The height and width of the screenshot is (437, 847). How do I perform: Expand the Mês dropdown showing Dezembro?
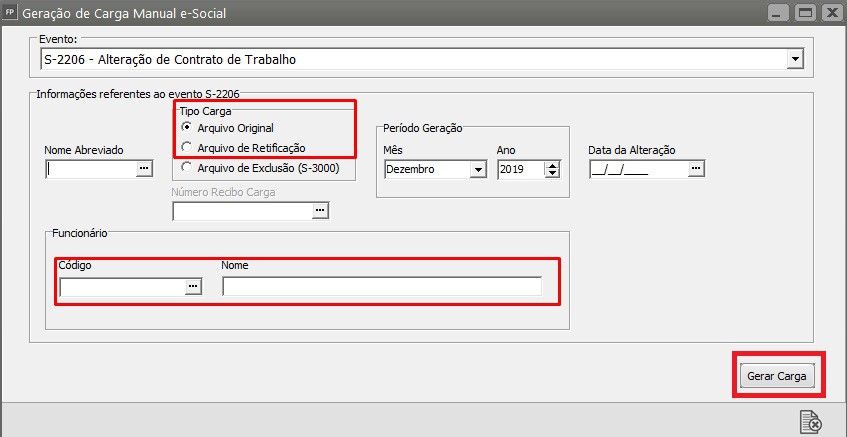click(478, 170)
